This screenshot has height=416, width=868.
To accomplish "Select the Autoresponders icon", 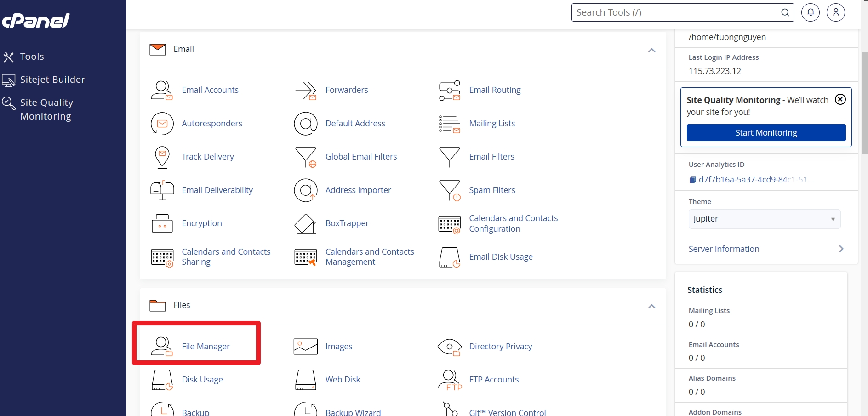I will click(162, 124).
